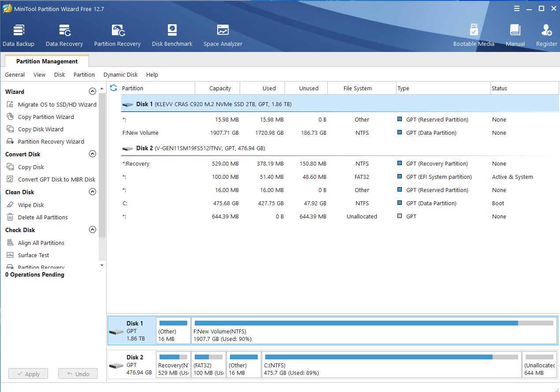The height and width of the screenshot is (392, 560).
Task: Open Partition Recovery Wizard in sidebar
Action: [45, 141]
